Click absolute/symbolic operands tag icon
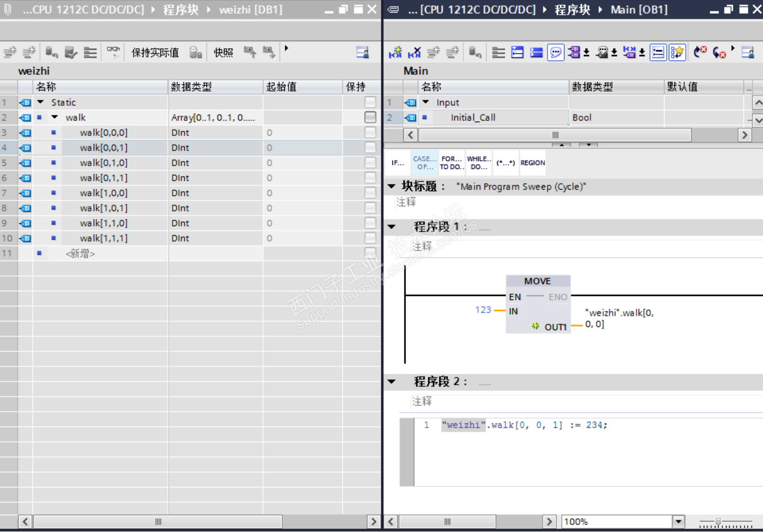This screenshot has width=763, height=532. pos(574,52)
